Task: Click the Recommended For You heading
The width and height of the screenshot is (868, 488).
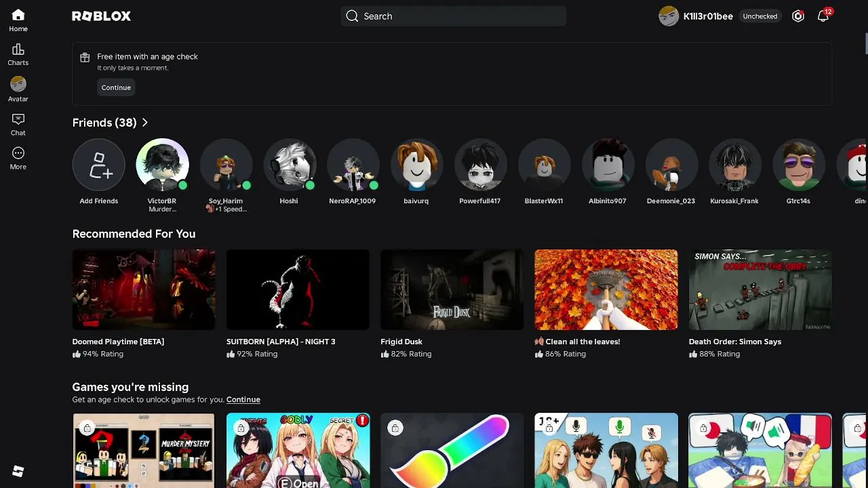Action: pyautogui.click(x=134, y=234)
